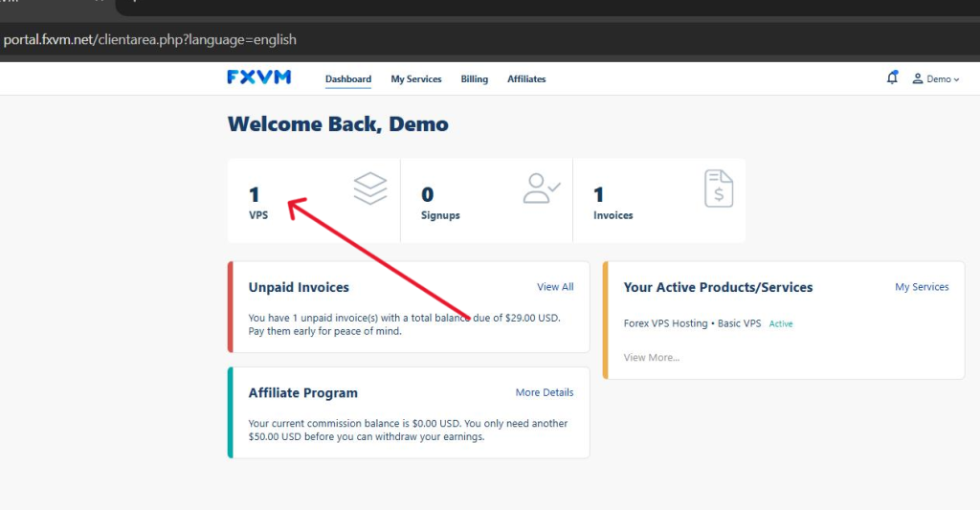Screen dimensions: 980x510
Task: Open the 1 VPS stat tile
Action: (313, 201)
